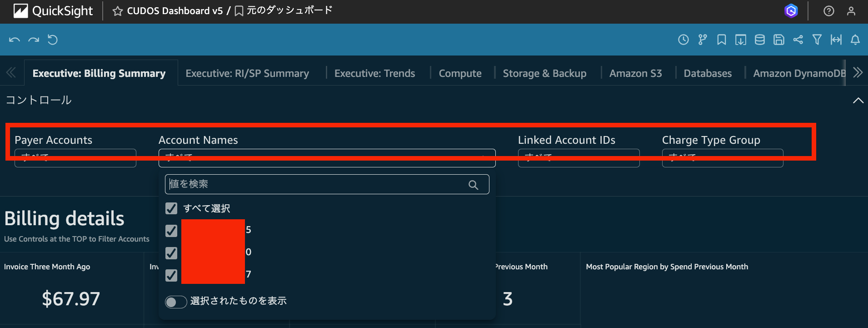Click the redo arrow
This screenshot has width=868, height=328.
click(34, 40)
